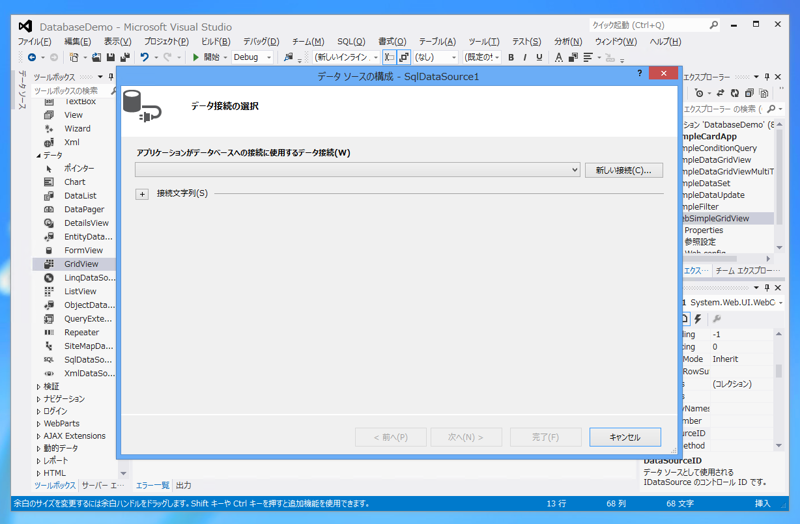Open the プロジェクト(P) menu
The image size is (800, 524).
[x=166, y=42]
